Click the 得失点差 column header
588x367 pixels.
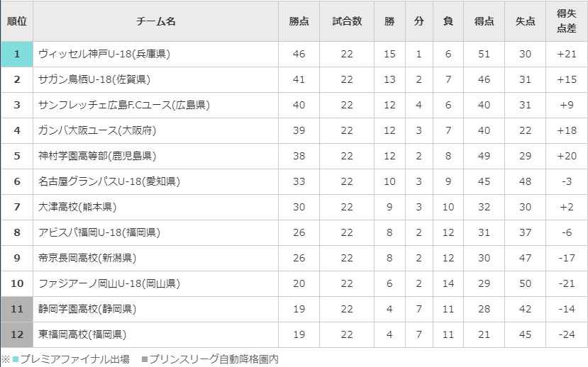[x=565, y=21]
